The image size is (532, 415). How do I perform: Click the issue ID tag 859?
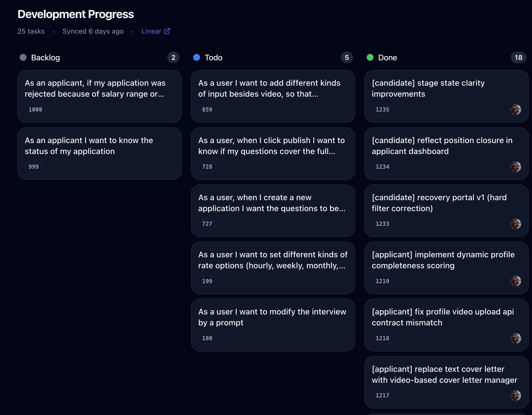tap(207, 110)
